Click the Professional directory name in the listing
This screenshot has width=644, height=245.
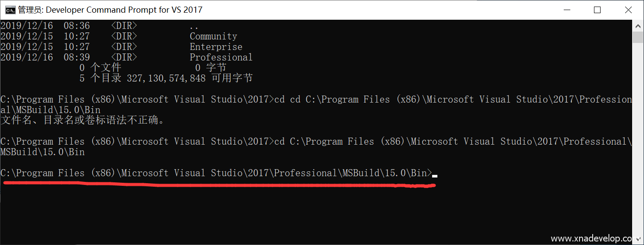[x=221, y=57]
